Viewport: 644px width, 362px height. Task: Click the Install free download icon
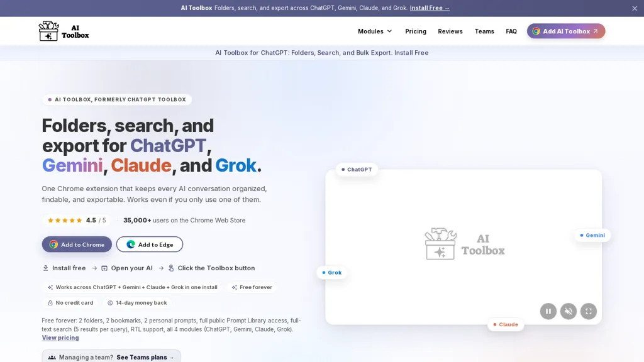pos(45,268)
